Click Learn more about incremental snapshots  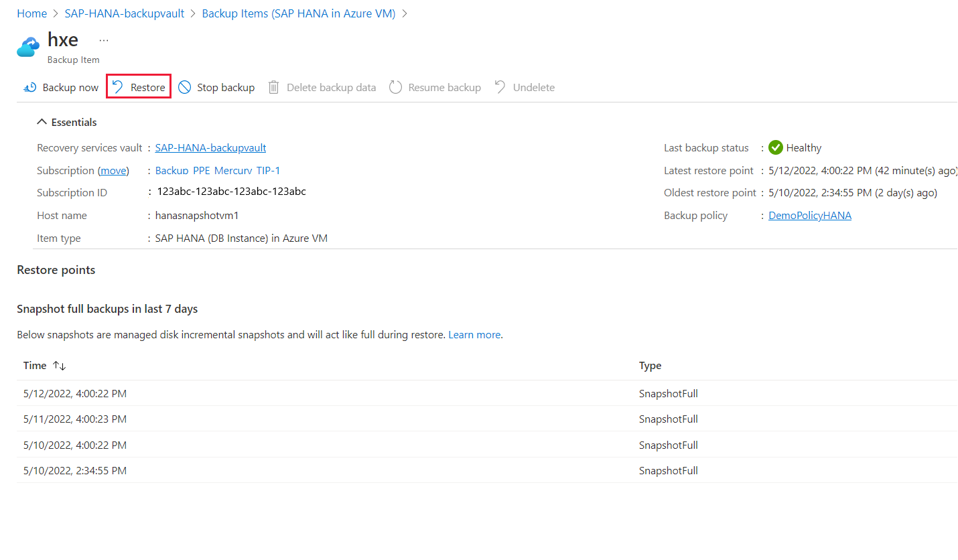[x=474, y=334]
